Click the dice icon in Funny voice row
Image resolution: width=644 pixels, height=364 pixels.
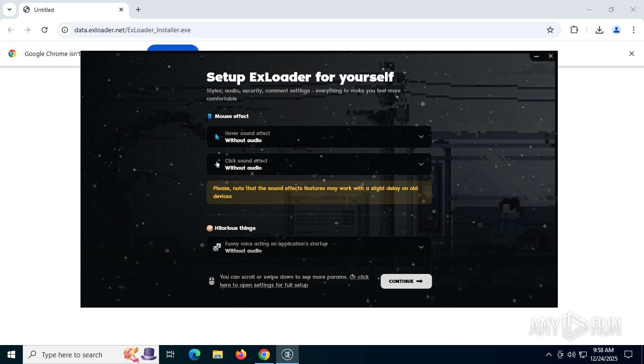point(217,247)
